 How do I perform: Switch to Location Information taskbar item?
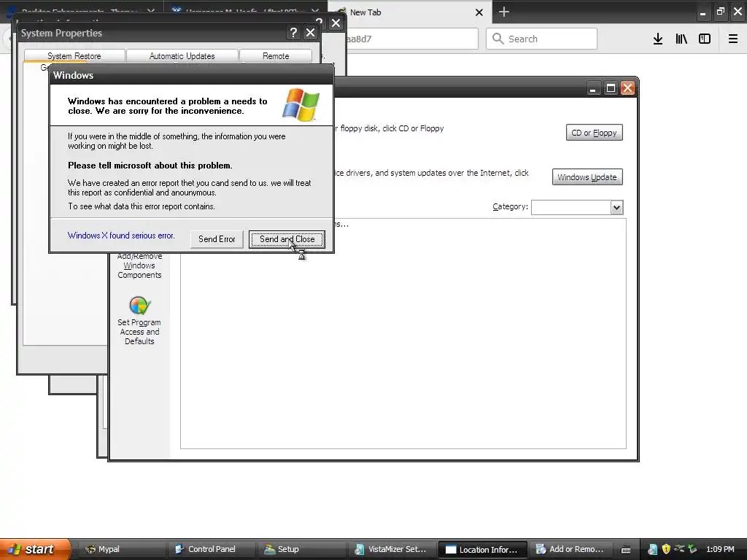pos(482,550)
